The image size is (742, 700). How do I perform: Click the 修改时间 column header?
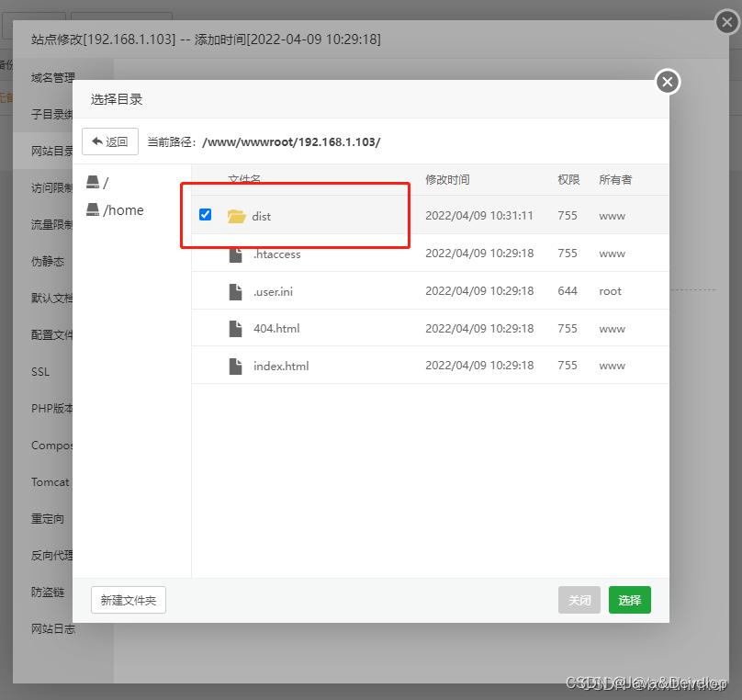click(x=447, y=179)
